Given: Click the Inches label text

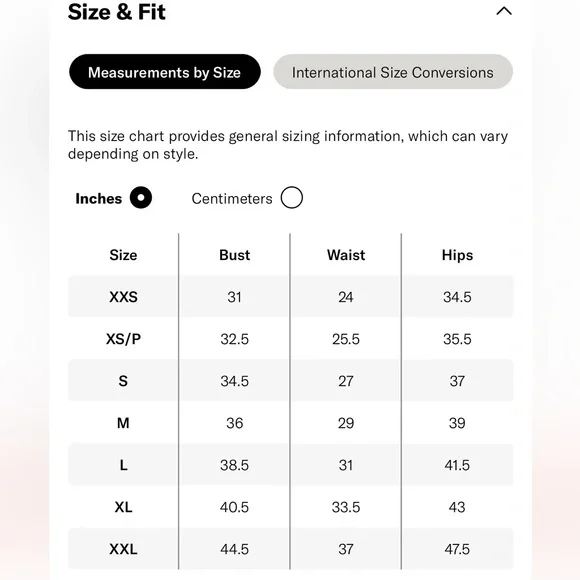Looking at the screenshot, I should [x=98, y=199].
